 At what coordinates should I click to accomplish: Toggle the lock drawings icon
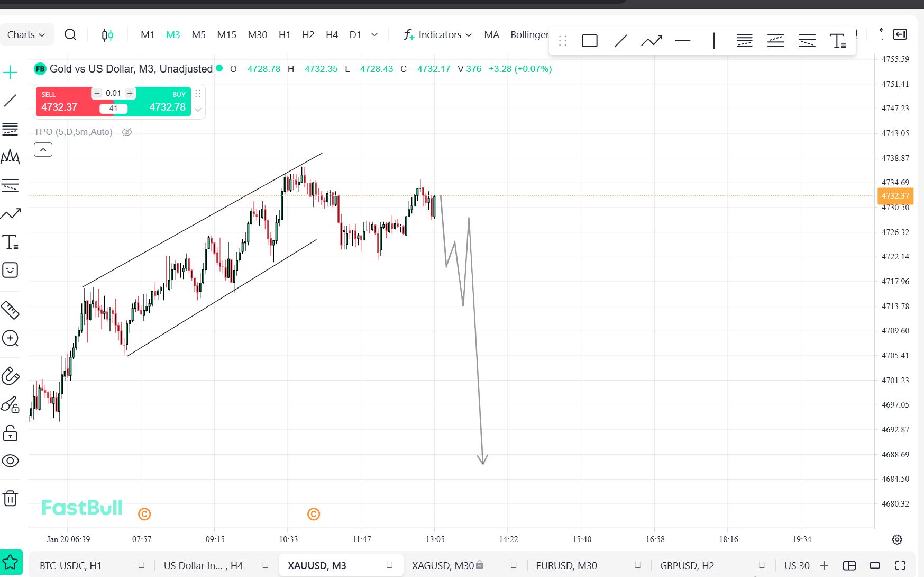pyautogui.click(x=10, y=433)
